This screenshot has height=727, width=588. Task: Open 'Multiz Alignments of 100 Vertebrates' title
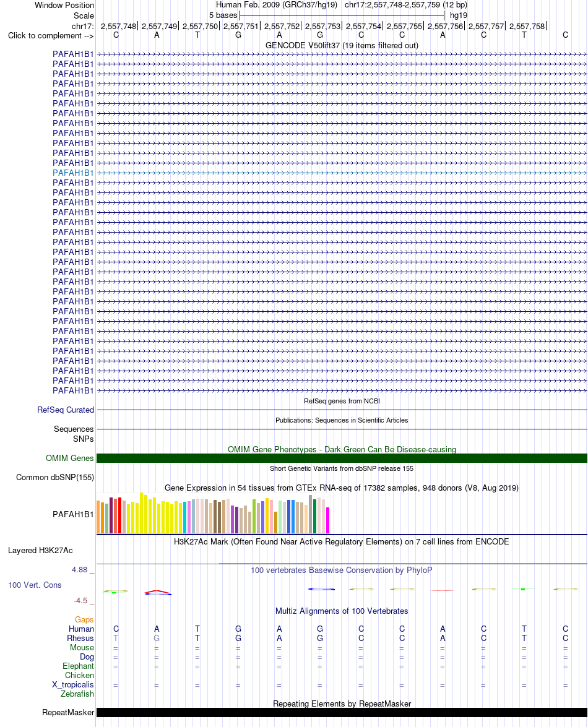click(342, 611)
